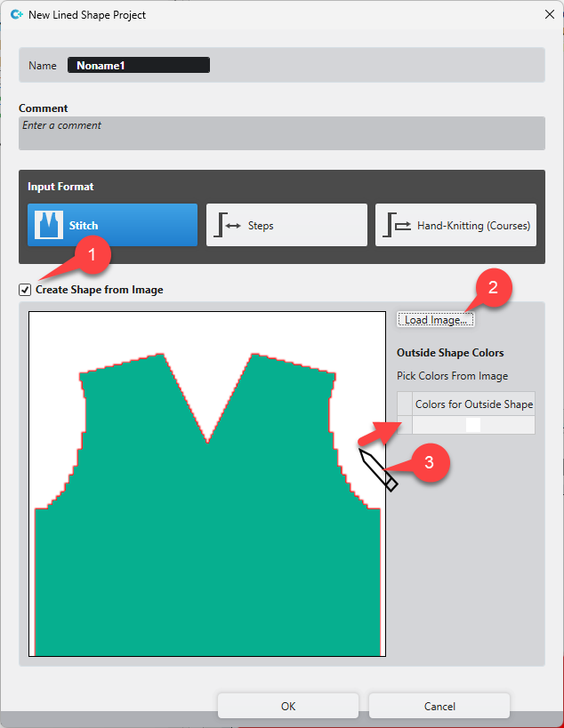
Task: Uncheck Create Shape from Image
Action: point(26,290)
